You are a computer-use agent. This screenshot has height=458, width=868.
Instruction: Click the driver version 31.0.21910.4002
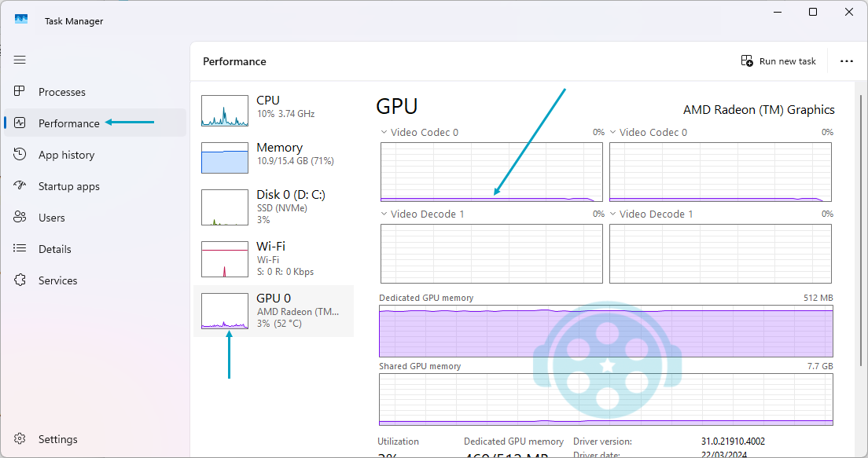[733, 442]
